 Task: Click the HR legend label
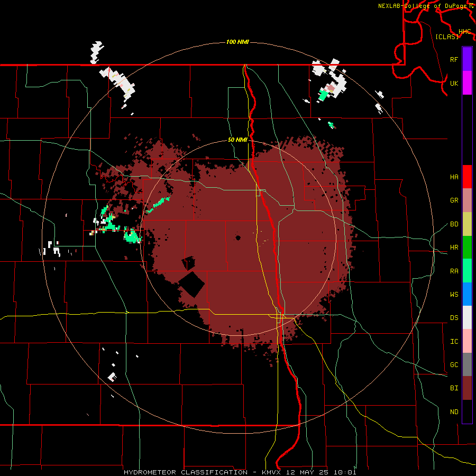[454, 248]
